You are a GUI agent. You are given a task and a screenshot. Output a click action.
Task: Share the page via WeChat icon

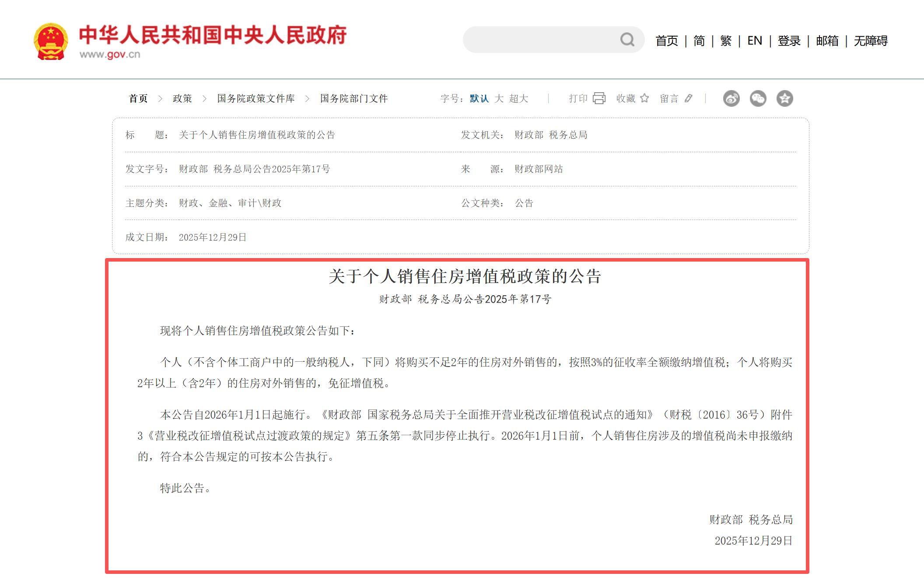758,98
